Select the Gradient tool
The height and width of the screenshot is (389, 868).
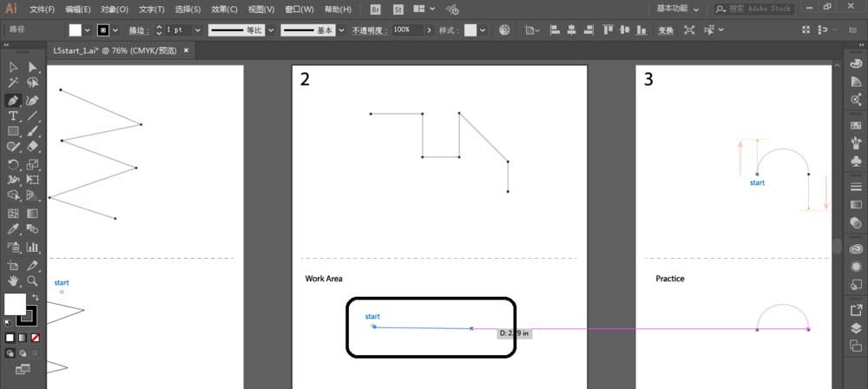[33, 214]
